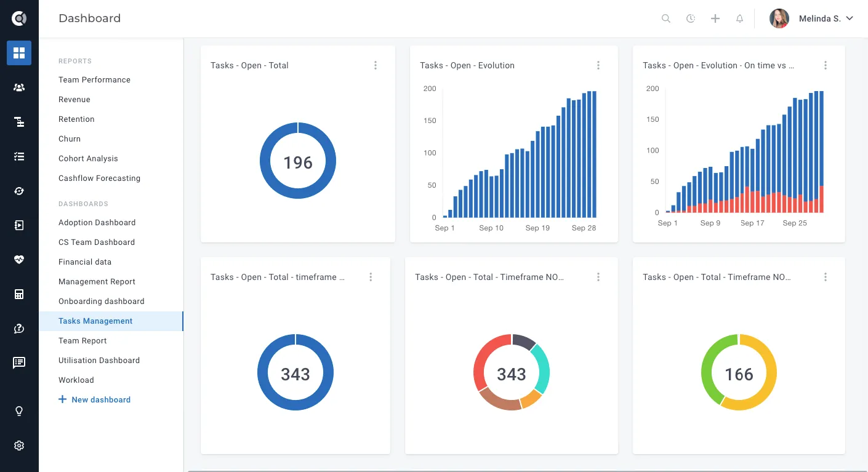
Task: Open the Team Performance report
Action: [94, 80]
